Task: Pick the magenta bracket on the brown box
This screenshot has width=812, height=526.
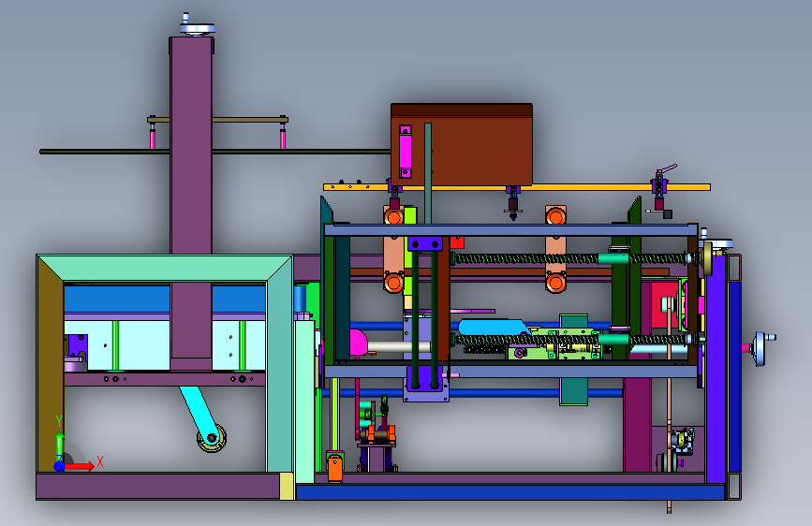Action: [405, 152]
